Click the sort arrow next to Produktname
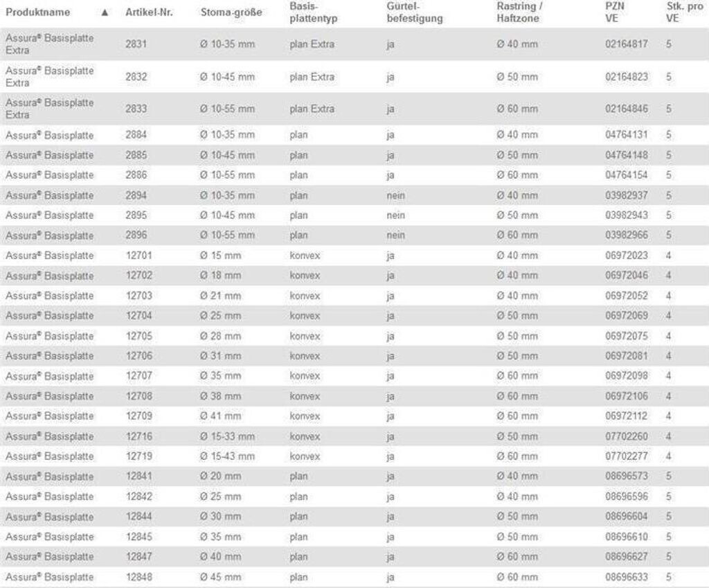This screenshot has width=709, height=588. click(x=105, y=12)
